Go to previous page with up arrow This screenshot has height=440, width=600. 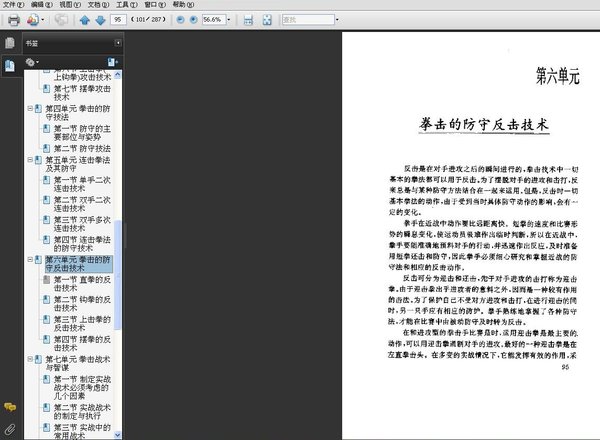point(85,20)
